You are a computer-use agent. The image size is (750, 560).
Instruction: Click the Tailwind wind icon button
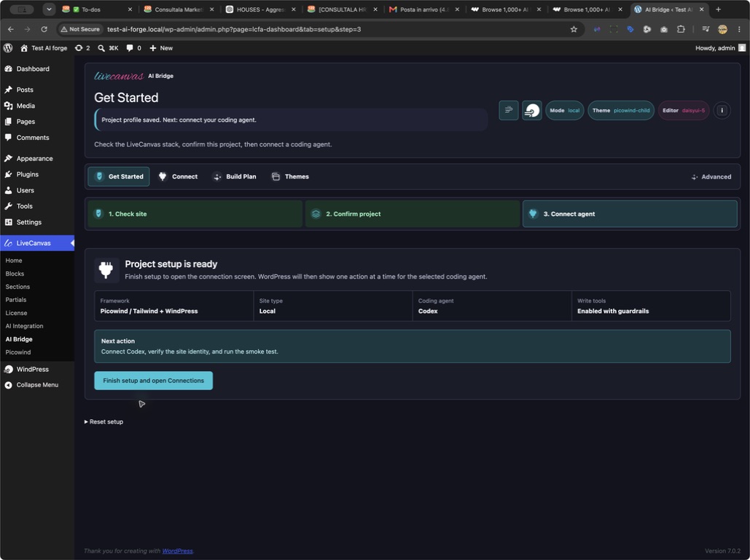point(509,110)
